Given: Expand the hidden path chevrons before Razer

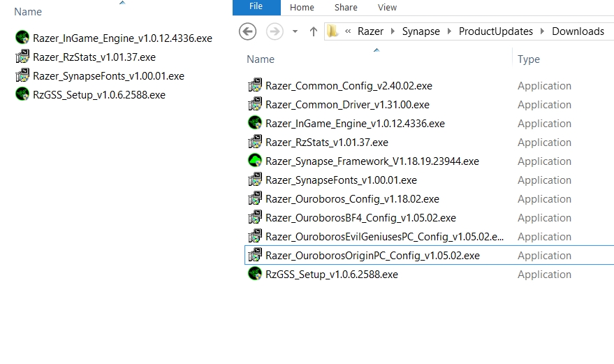Looking at the screenshot, I should (348, 31).
